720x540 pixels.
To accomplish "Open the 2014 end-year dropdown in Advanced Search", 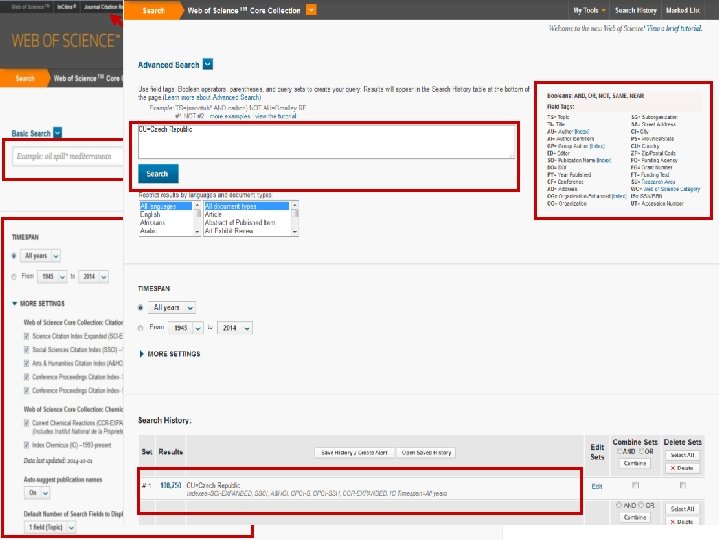I will (x=235, y=328).
